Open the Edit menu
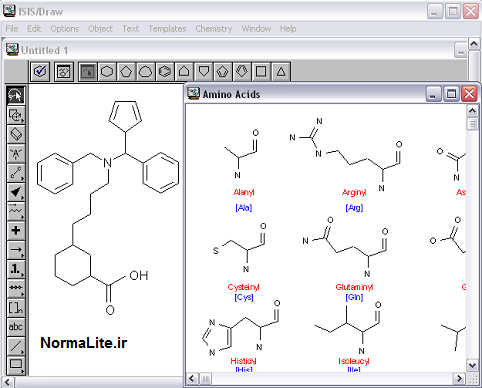Image resolution: width=482 pixels, height=388 pixels. tap(34, 29)
